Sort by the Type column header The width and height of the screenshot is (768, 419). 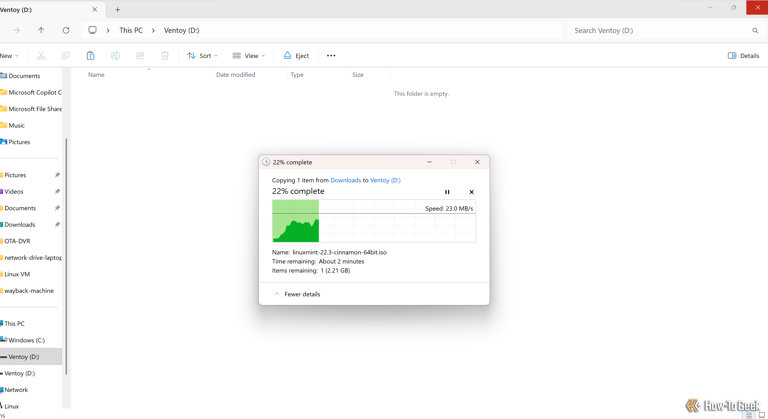(297, 75)
